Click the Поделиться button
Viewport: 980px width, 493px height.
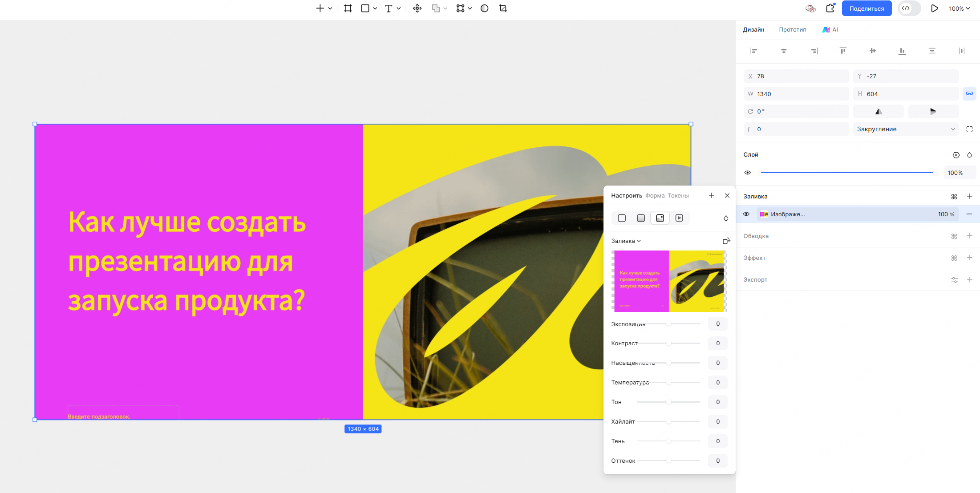867,8
